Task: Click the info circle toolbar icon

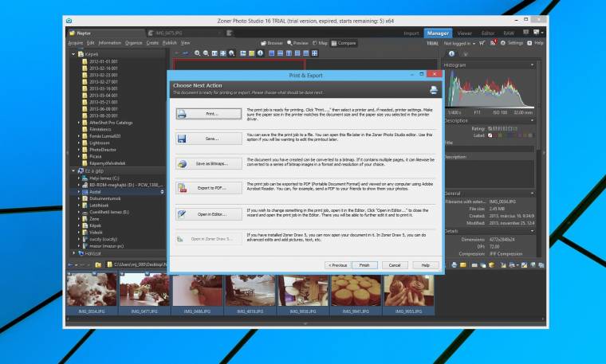Action: 261,53
